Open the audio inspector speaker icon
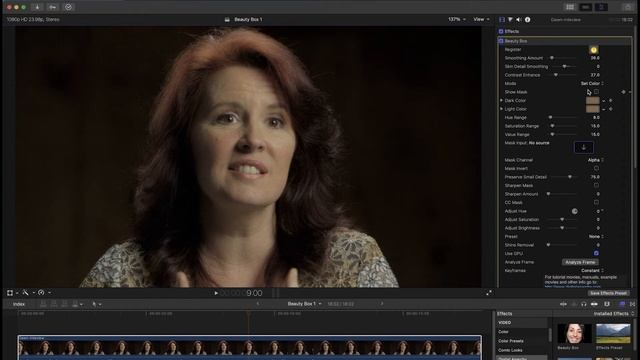This screenshot has width=640, height=360. pos(519,20)
